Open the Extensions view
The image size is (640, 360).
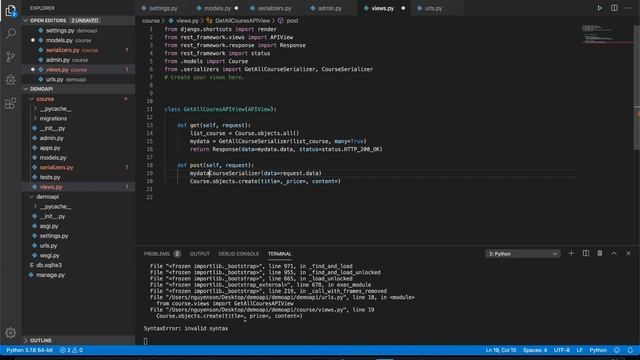pyautogui.click(x=11, y=103)
